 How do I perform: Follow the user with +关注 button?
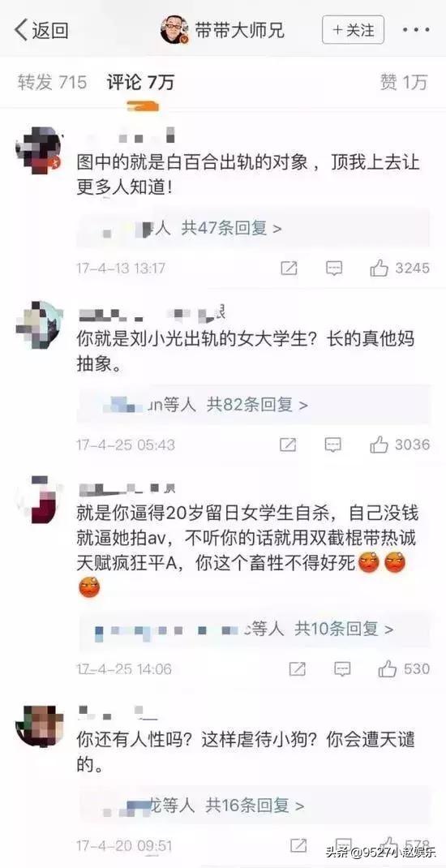(353, 30)
